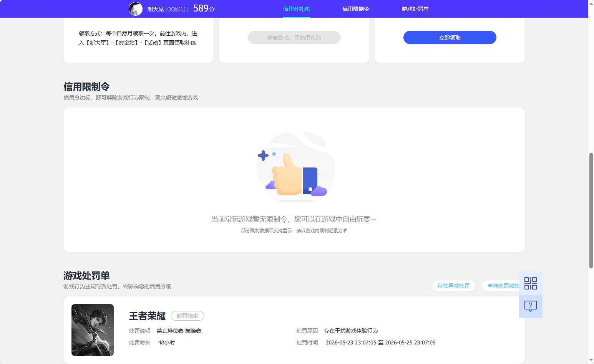Image resolution: width=594 pixels, height=364 pixels.
Task: Switch to the 游戏处罚单 tab
Action: point(415,9)
